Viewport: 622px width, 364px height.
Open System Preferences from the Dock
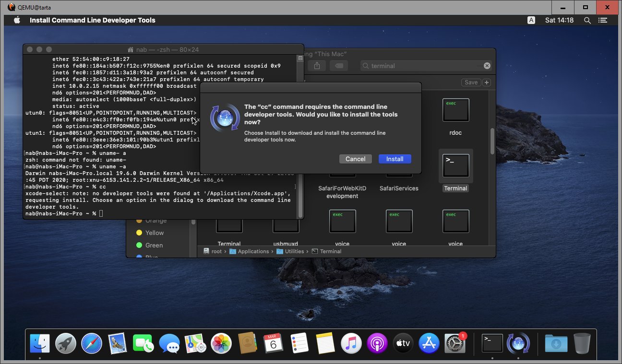click(455, 343)
